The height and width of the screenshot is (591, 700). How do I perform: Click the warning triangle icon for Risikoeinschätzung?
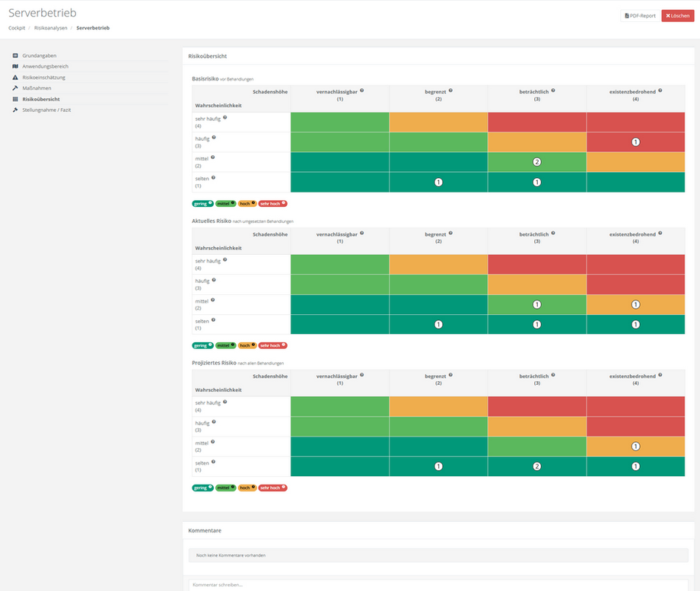click(x=15, y=78)
